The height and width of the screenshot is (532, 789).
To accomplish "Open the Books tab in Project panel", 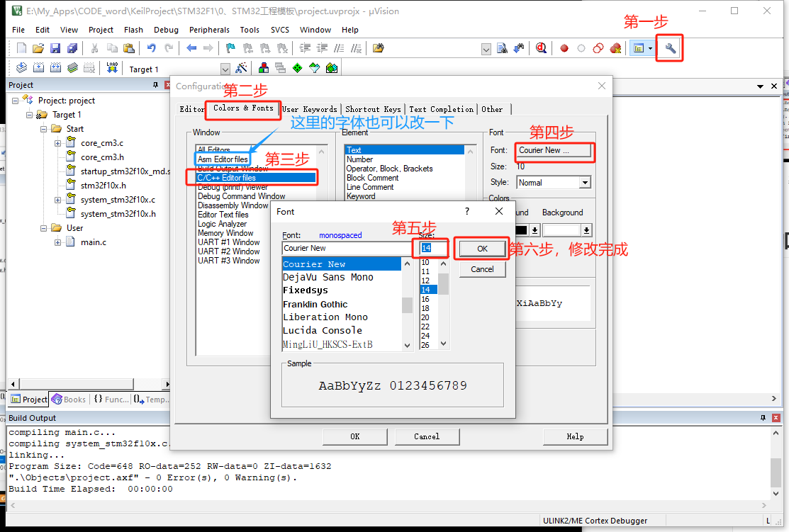I will (69, 400).
